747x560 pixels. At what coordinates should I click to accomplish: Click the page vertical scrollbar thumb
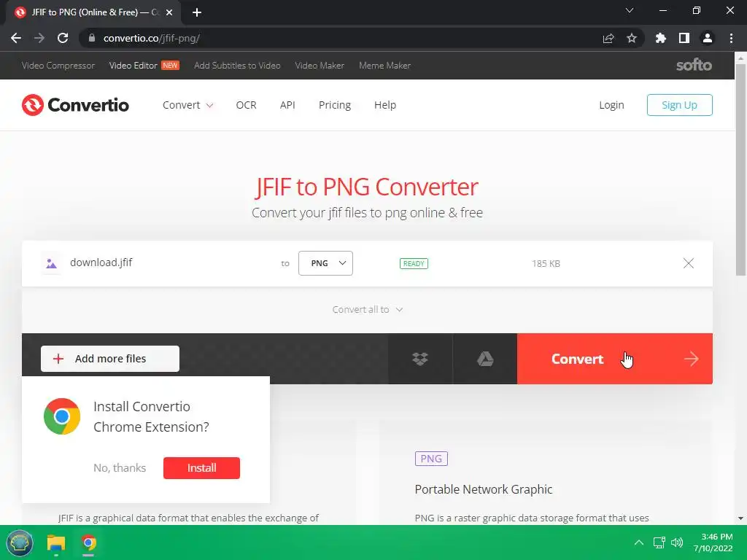pyautogui.click(x=740, y=169)
